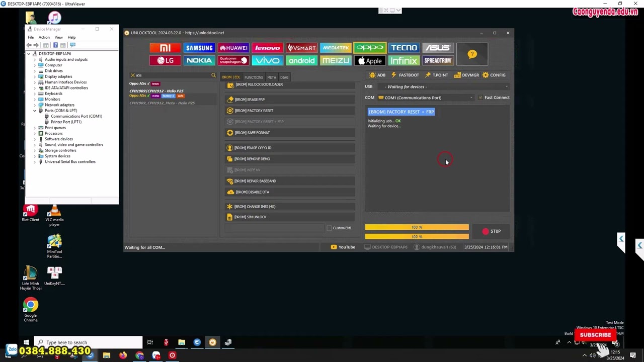
Task: Enable the Custom EMI checkbox
Action: 330,228
